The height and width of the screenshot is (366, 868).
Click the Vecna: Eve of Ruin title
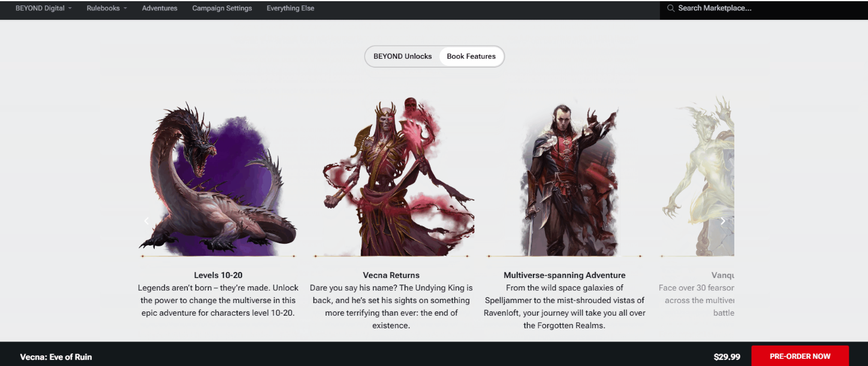pyautogui.click(x=56, y=357)
